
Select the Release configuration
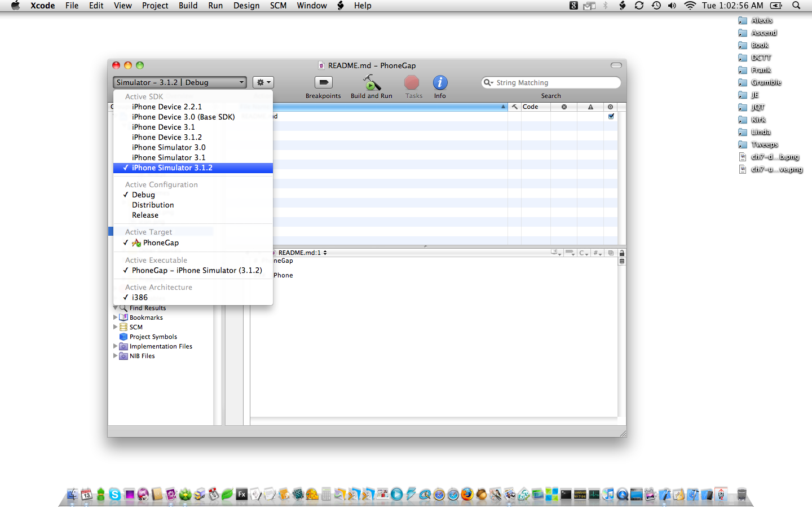click(x=145, y=215)
